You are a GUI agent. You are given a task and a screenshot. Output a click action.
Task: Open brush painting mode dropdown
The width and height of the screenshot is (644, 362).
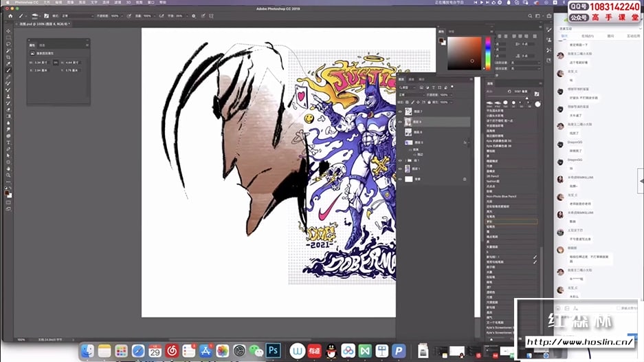coord(77,16)
